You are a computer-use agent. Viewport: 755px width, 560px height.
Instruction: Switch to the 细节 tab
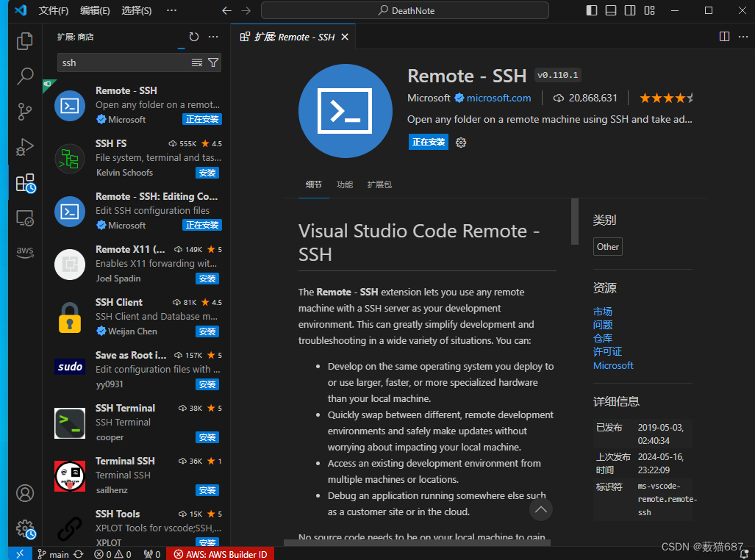coord(313,184)
